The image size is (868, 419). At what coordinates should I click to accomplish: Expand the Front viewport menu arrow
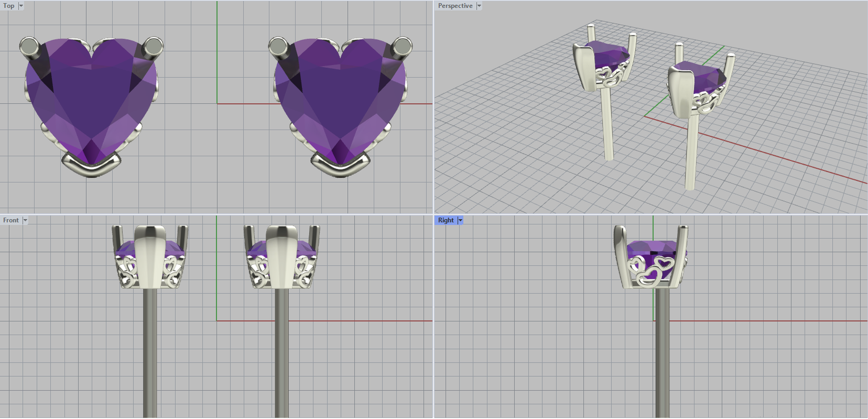(x=25, y=220)
